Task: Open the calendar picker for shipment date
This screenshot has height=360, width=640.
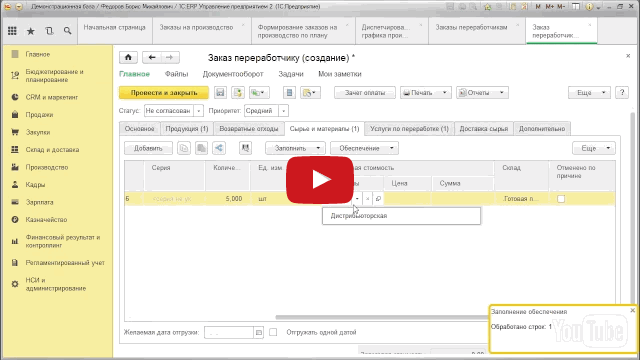Action: click(259, 333)
